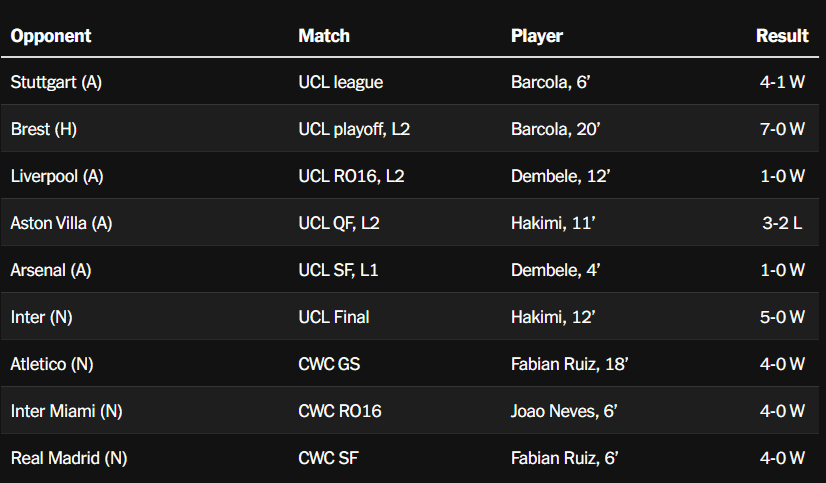Click the Aston Villa (A) cell
826x483 pixels.
tap(61, 223)
